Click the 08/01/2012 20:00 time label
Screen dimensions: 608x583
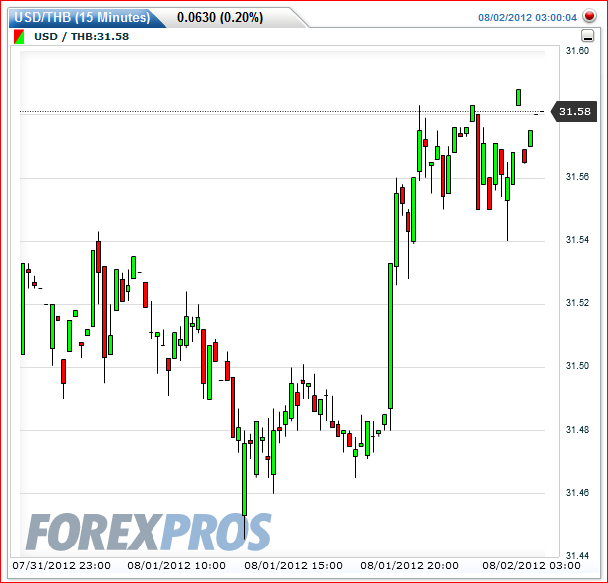click(409, 566)
